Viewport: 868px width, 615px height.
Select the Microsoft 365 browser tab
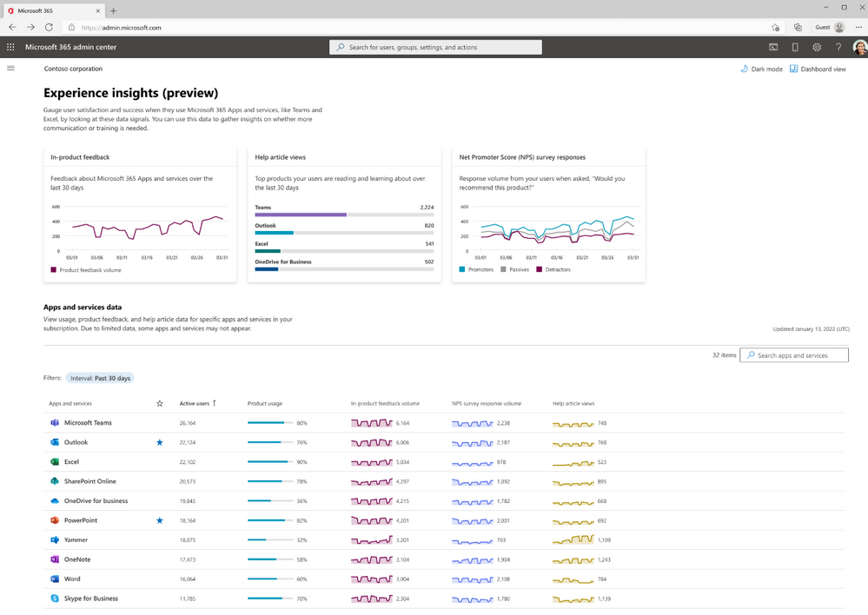53,10
